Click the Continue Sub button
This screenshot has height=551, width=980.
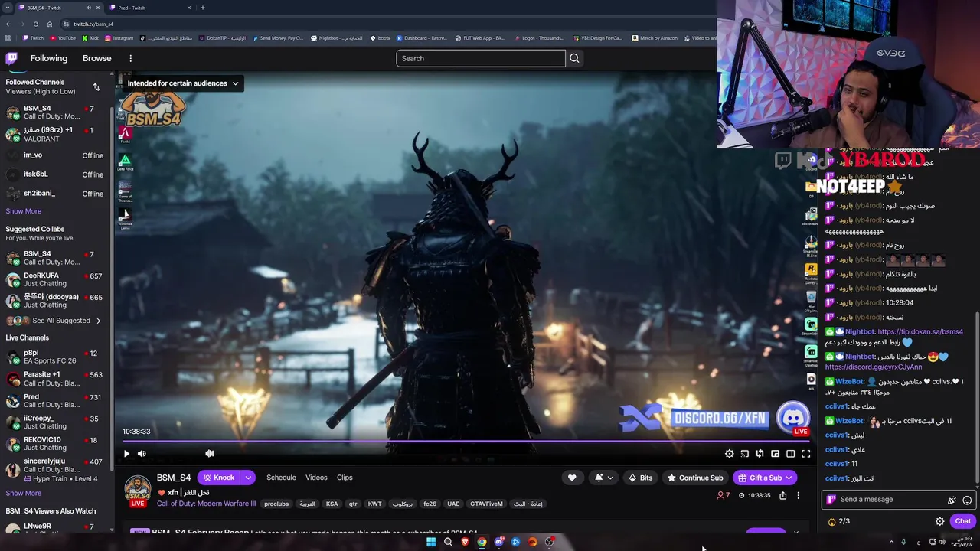(695, 478)
